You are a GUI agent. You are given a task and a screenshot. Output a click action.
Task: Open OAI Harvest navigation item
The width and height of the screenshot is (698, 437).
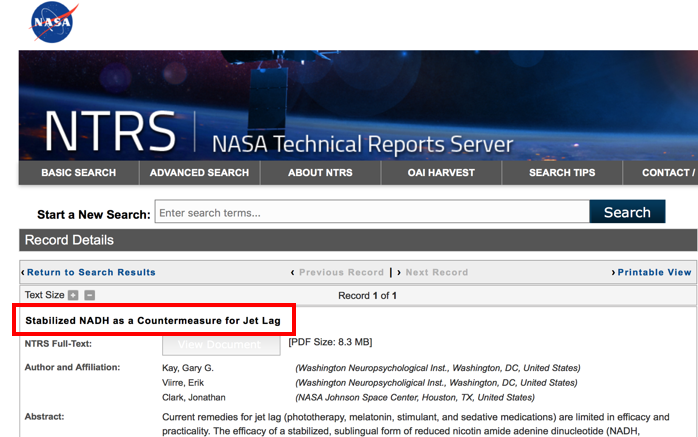pyautogui.click(x=441, y=173)
